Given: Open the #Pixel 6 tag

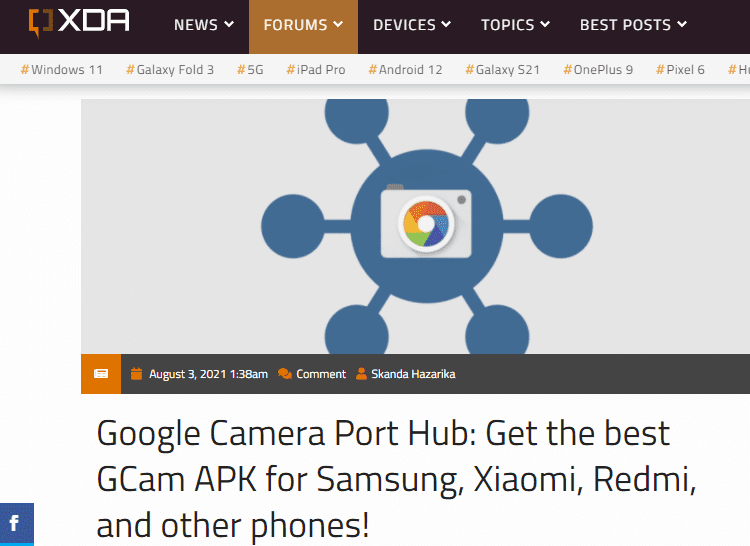Looking at the screenshot, I should 680,70.
